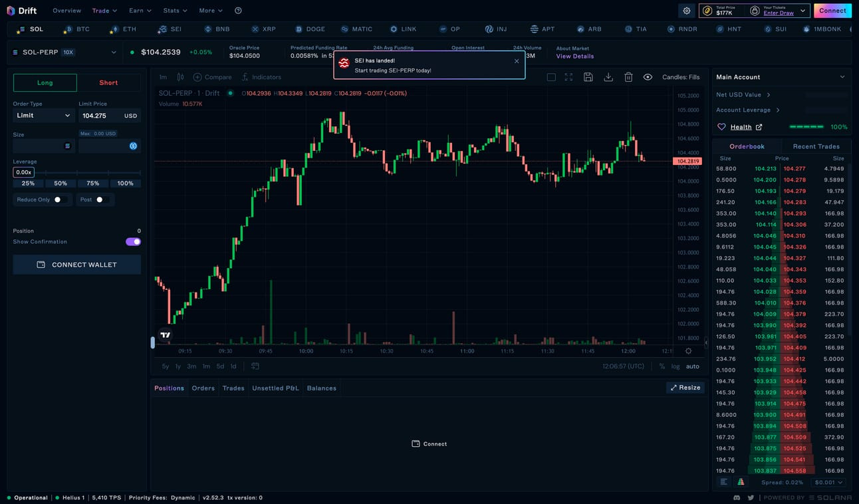Image resolution: width=859 pixels, height=504 pixels.
Task: Switch to Recent Trades tab
Action: pos(816,146)
